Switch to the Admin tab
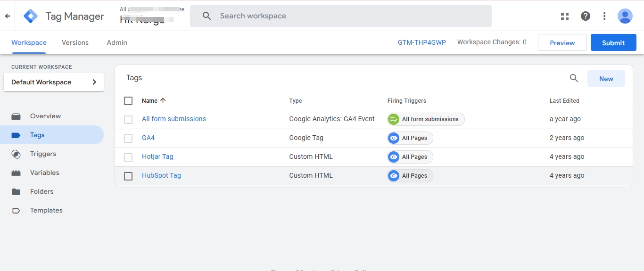Screen dimensions: 644x271 (117, 42)
